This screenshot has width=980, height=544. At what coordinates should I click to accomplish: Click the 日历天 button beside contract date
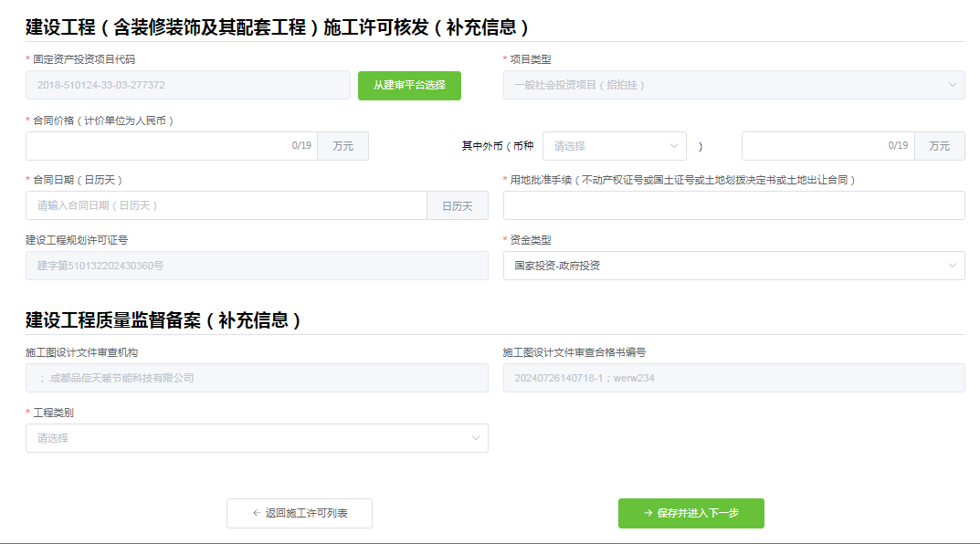pos(458,205)
